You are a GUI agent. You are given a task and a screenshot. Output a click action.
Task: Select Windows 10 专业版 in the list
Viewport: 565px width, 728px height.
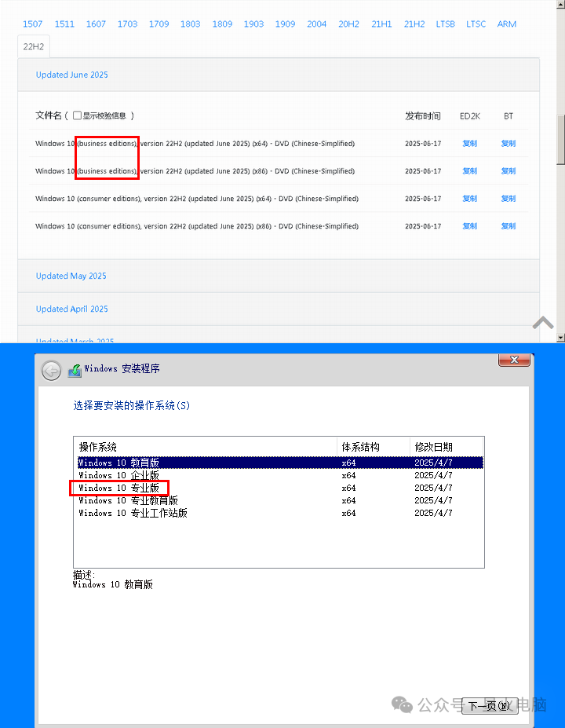point(280,488)
